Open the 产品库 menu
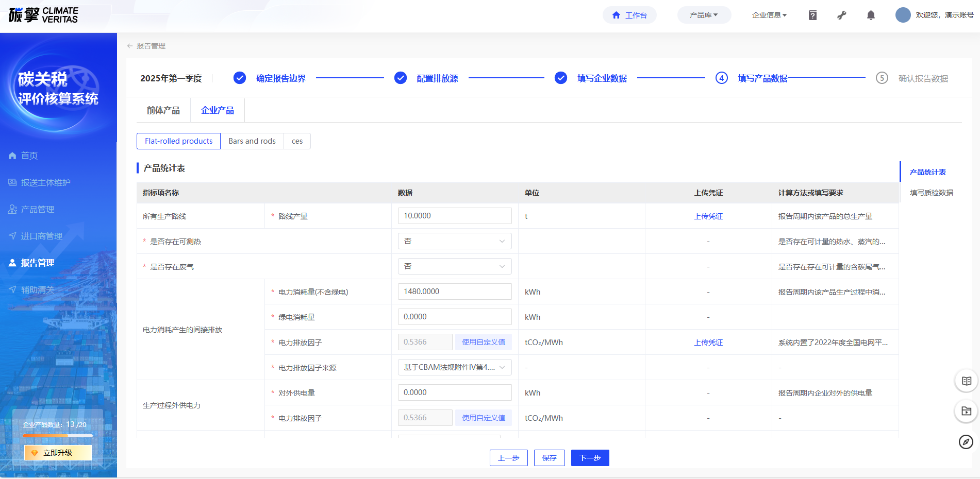The image size is (980, 479). [704, 15]
